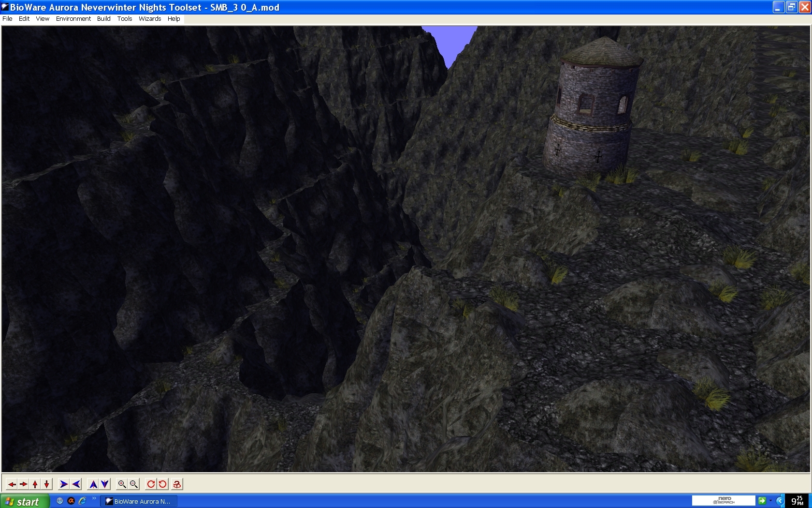This screenshot has width=812, height=508.
Task: Click the blue right-pointing arrowhead camera button
Action: click(63, 484)
